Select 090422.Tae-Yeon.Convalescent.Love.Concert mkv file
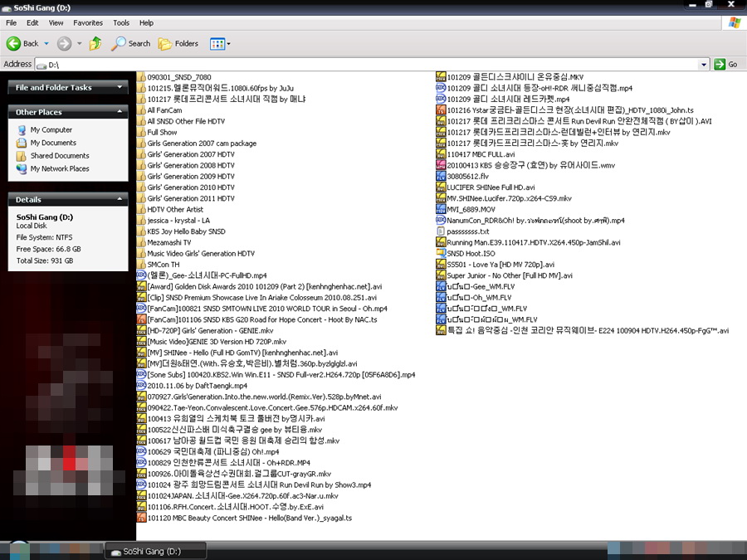Viewport: 747px width, 560px height. pos(272,407)
